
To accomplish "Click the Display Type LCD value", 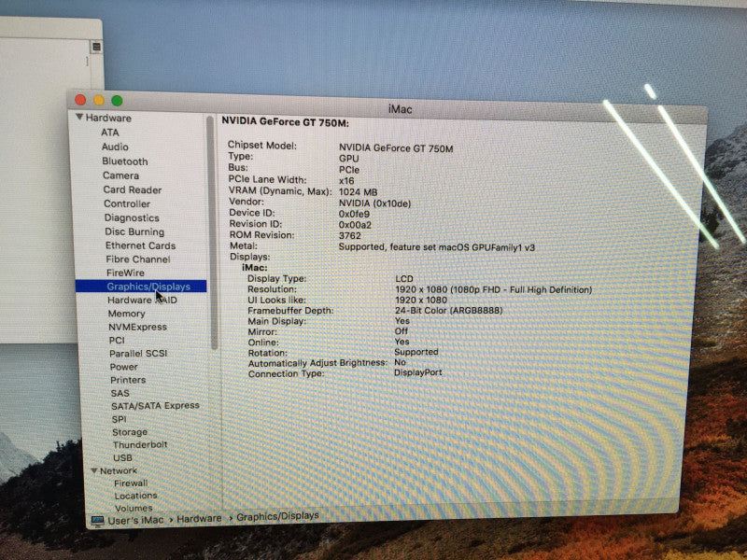I will [x=404, y=278].
